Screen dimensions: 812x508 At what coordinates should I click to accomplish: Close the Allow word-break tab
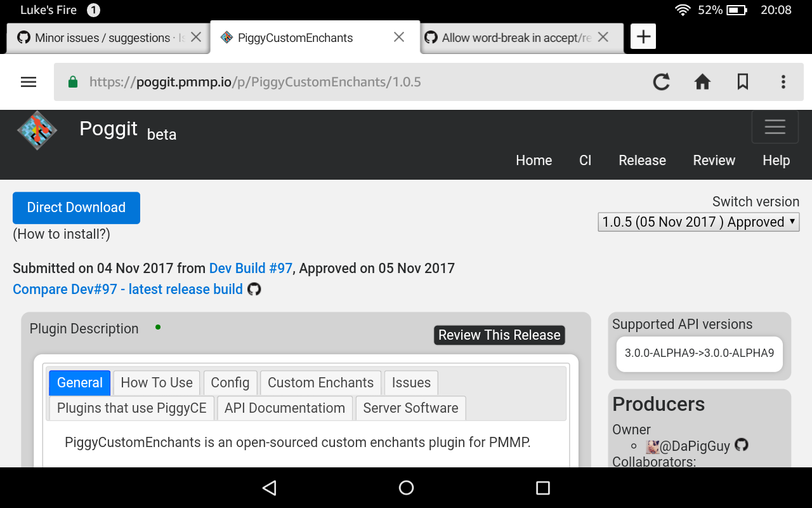(x=603, y=37)
